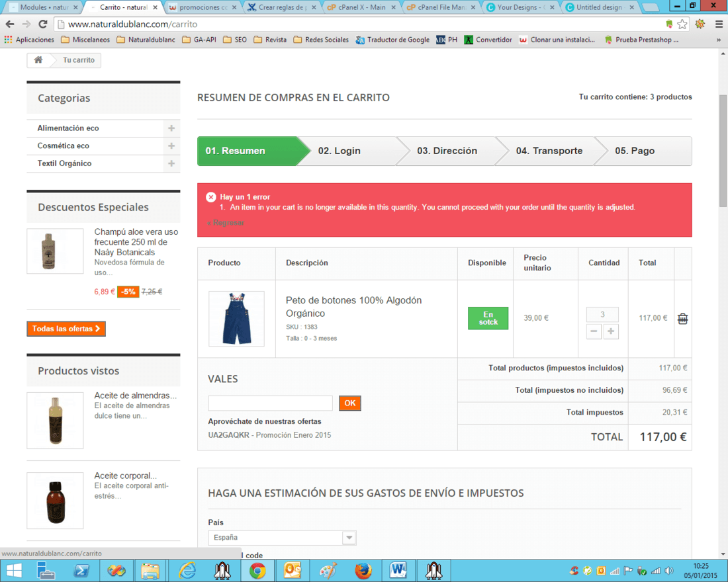This screenshot has width=728, height=582.
Task: Open Peto de botones product link
Action: click(x=354, y=307)
